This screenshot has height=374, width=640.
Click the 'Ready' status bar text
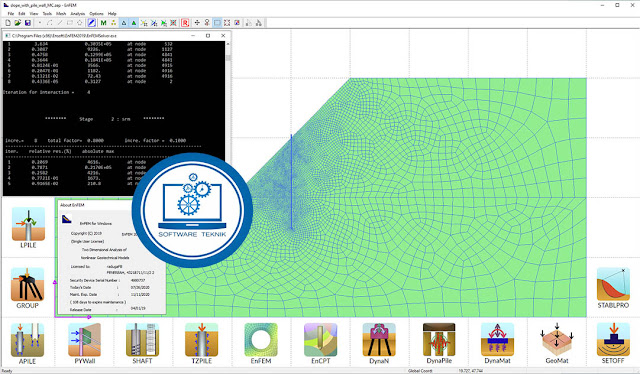point(7,371)
